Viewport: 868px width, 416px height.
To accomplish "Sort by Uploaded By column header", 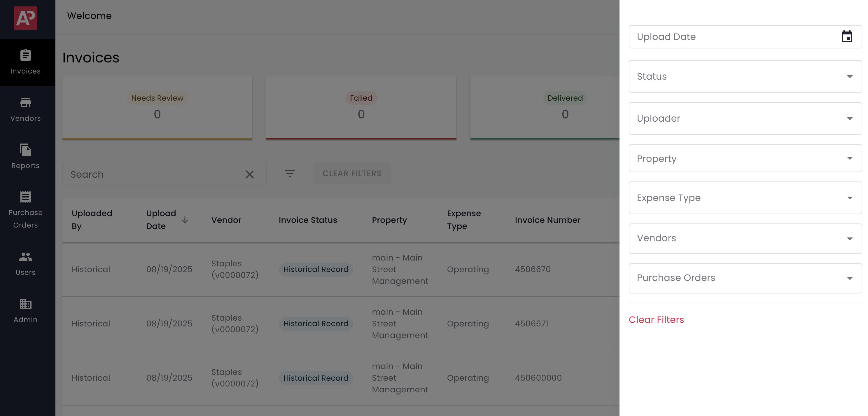I will (92, 220).
